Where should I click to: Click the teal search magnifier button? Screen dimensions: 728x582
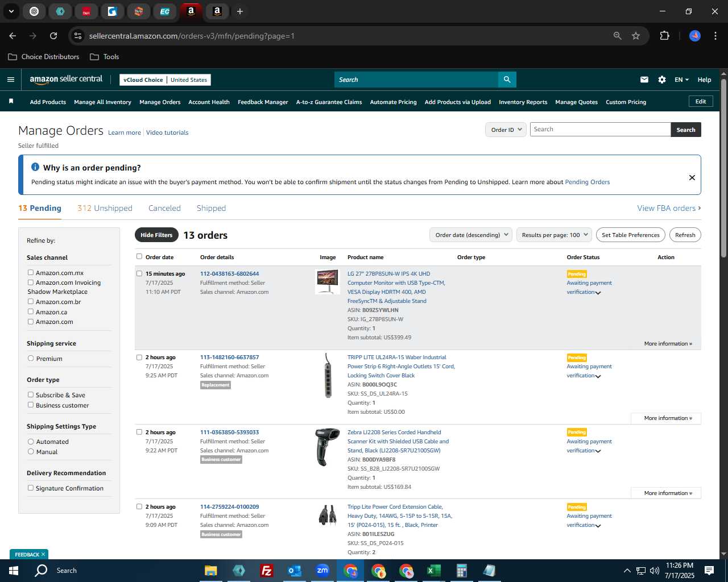coord(507,80)
